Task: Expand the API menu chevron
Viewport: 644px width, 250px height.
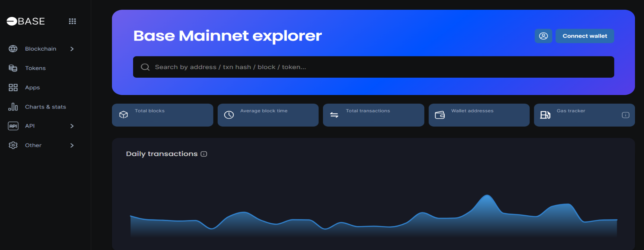Action: click(72, 126)
